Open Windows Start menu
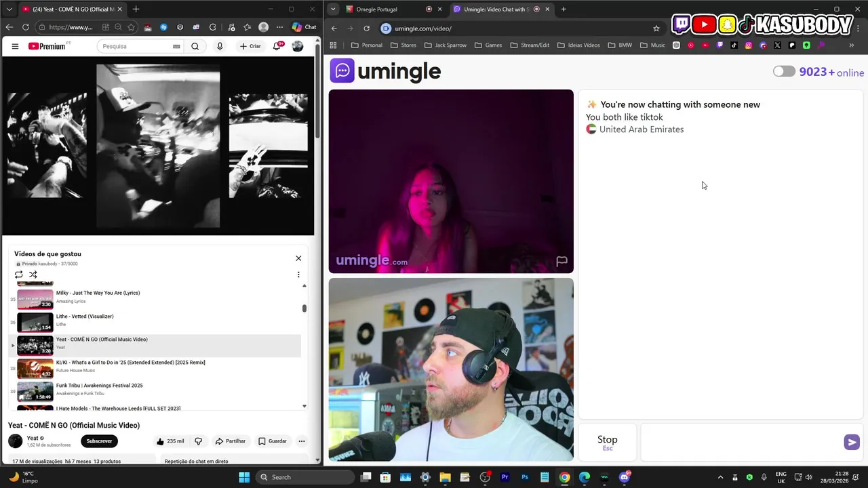This screenshot has width=868, height=488. pyautogui.click(x=244, y=477)
